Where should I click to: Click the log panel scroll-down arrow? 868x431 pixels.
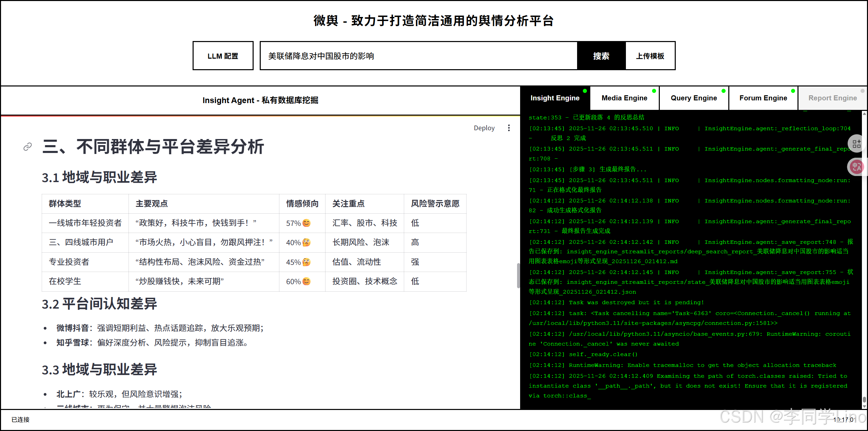[864, 406]
